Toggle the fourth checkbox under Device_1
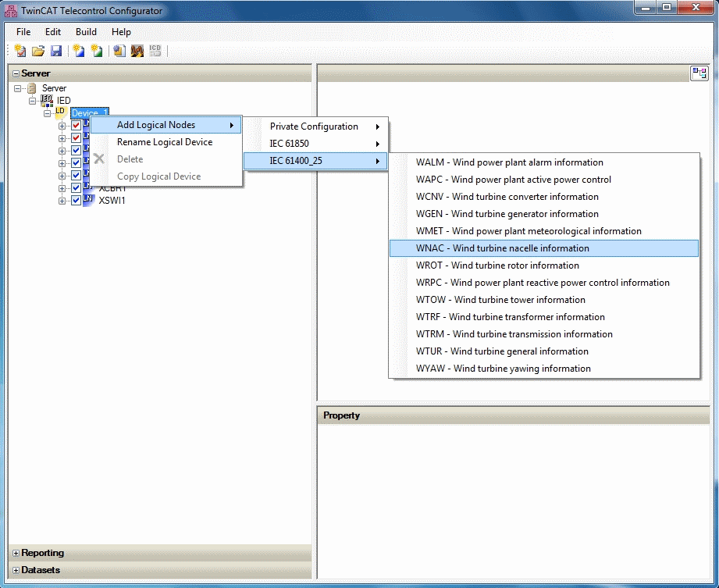This screenshot has width=719, height=588. [77, 163]
